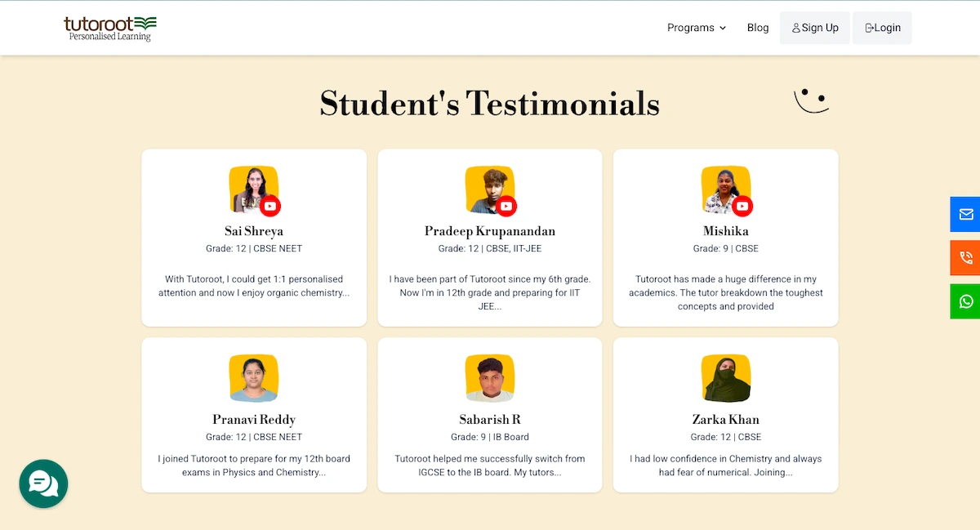The height and width of the screenshot is (530, 980).
Task: Play Pradeep Krupanandan's YouTube video badge
Action: (506, 206)
